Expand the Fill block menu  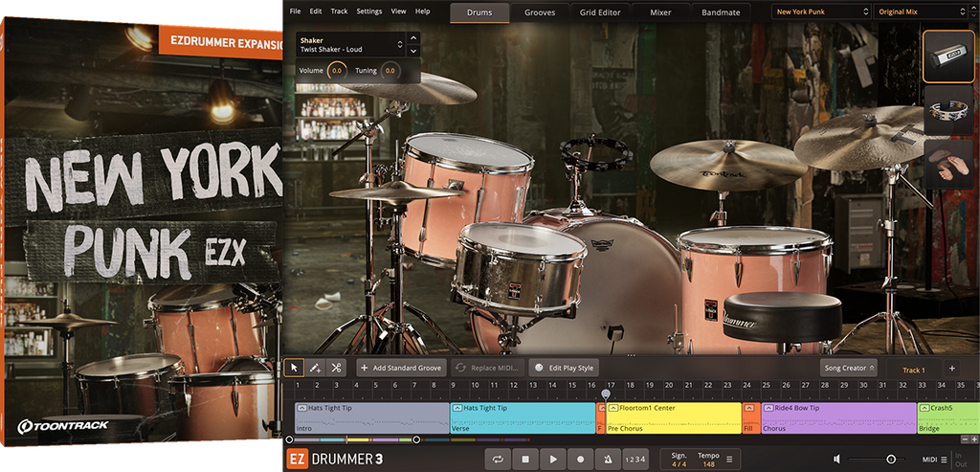tap(748, 408)
